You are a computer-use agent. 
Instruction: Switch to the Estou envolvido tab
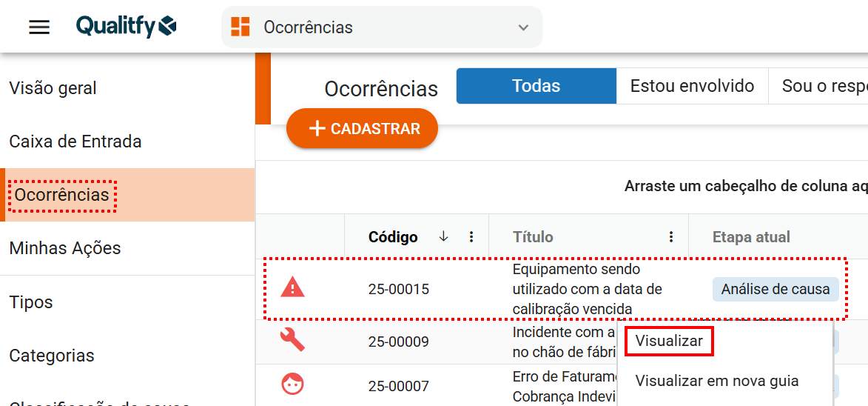click(x=692, y=86)
